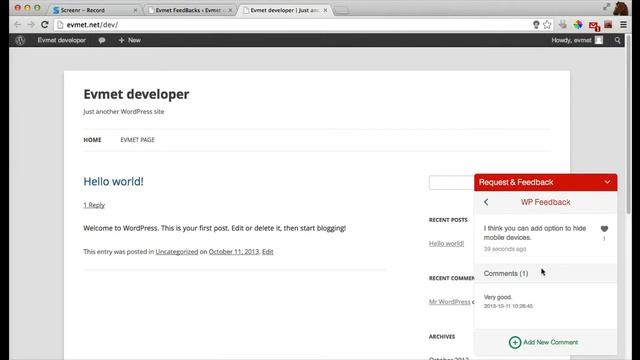This screenshot has height=360, width=640.
Task: Open the comments bubble in admin bar
Action: point(102,40)
